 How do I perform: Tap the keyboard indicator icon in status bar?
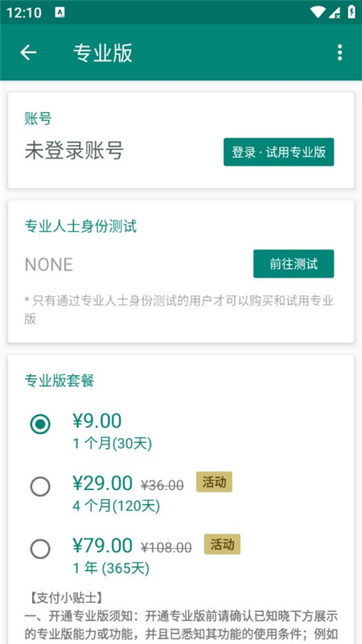click(60, 12)
